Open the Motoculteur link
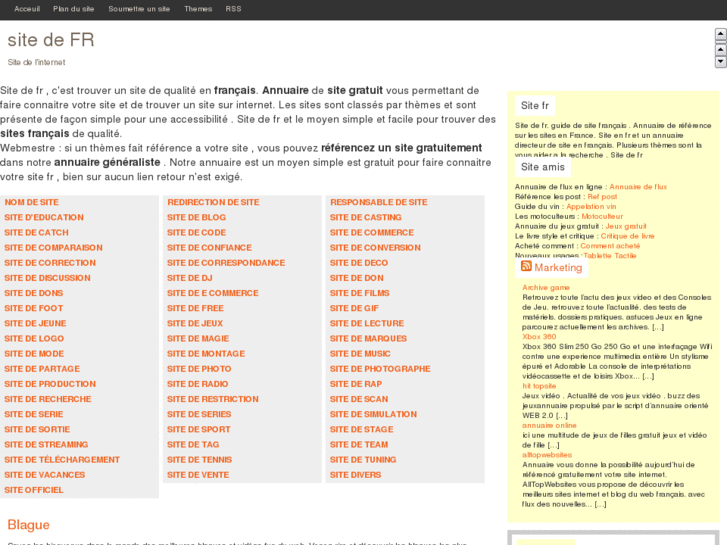The width and height of the screenshot is (727, 545). [x=602, y=216]
